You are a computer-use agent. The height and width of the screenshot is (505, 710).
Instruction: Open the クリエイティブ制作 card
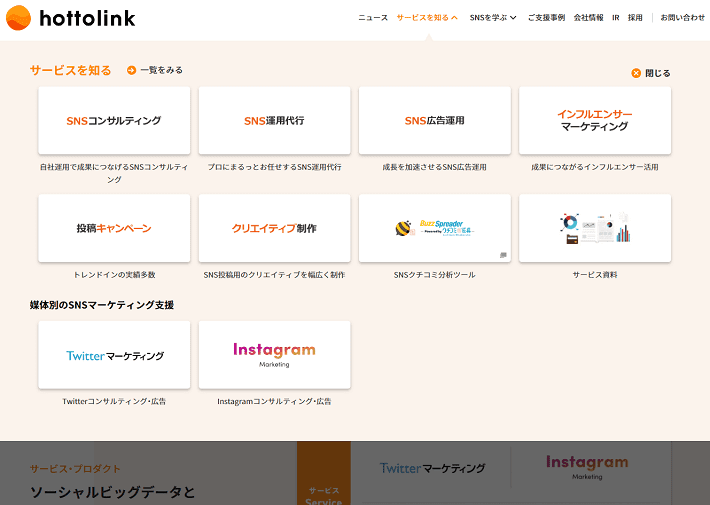[x=274, y=228]
